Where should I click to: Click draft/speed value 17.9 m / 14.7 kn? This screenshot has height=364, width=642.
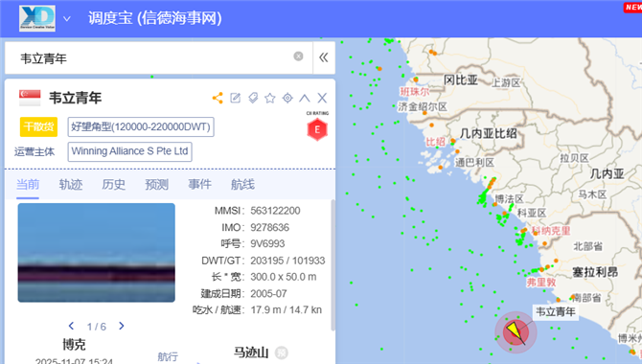tap(287, 310)
